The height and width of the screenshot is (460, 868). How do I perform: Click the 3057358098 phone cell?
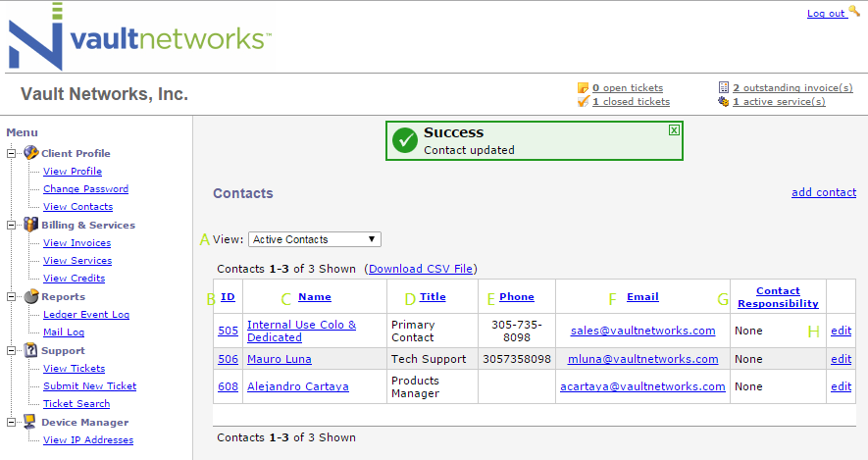(x=517, y=359)
